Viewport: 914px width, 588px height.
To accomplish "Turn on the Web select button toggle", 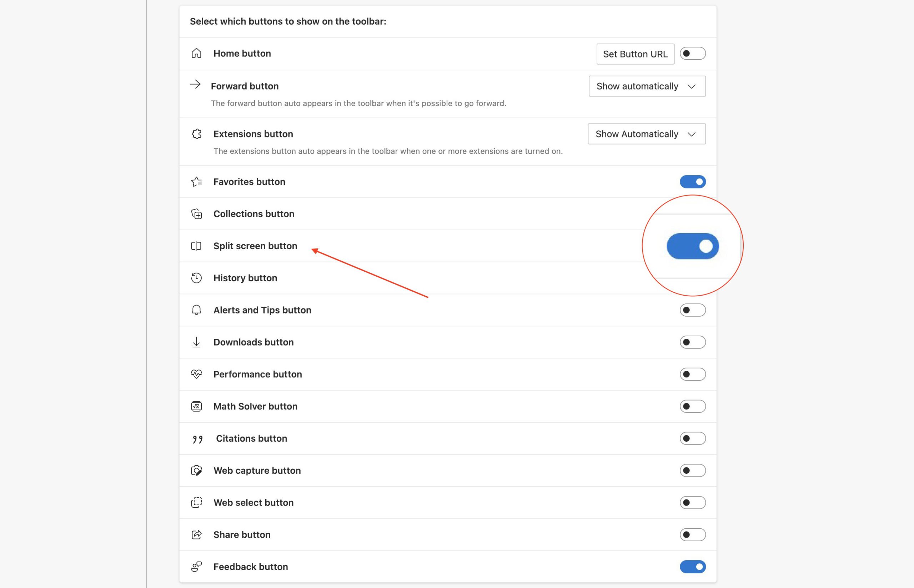I will [x=692, y=502].
